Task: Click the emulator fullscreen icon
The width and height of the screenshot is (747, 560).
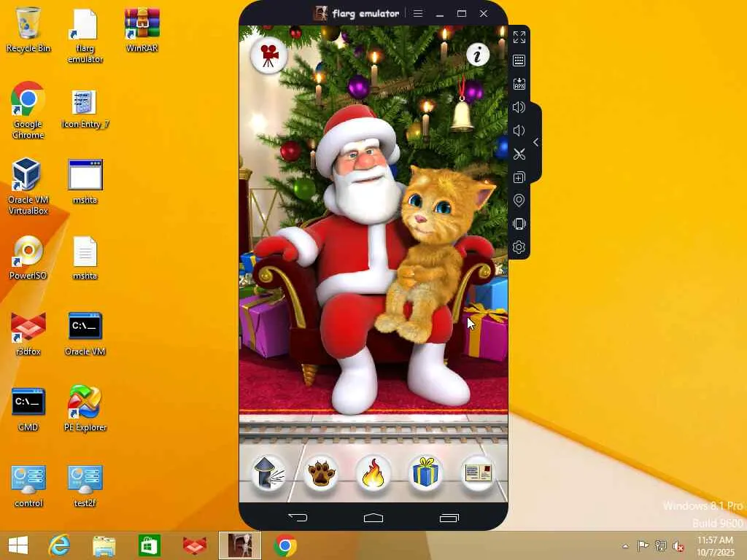Action: 519,37
